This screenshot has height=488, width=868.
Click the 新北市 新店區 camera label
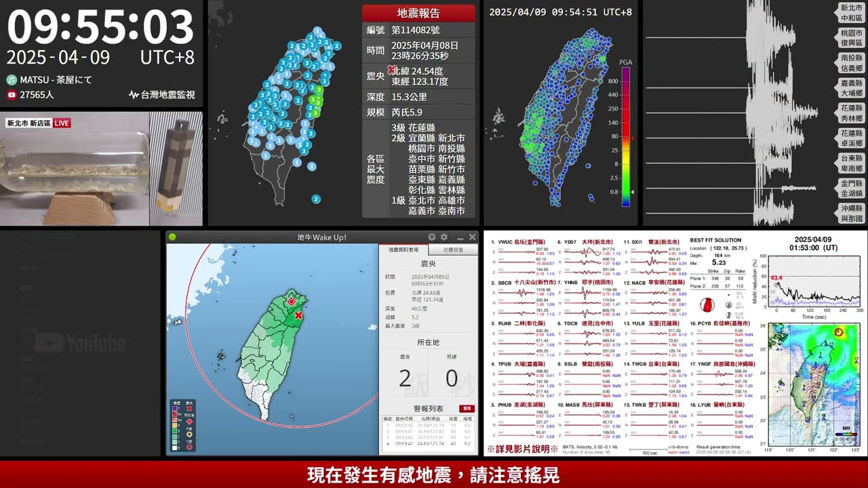click(x=28, y=123)
